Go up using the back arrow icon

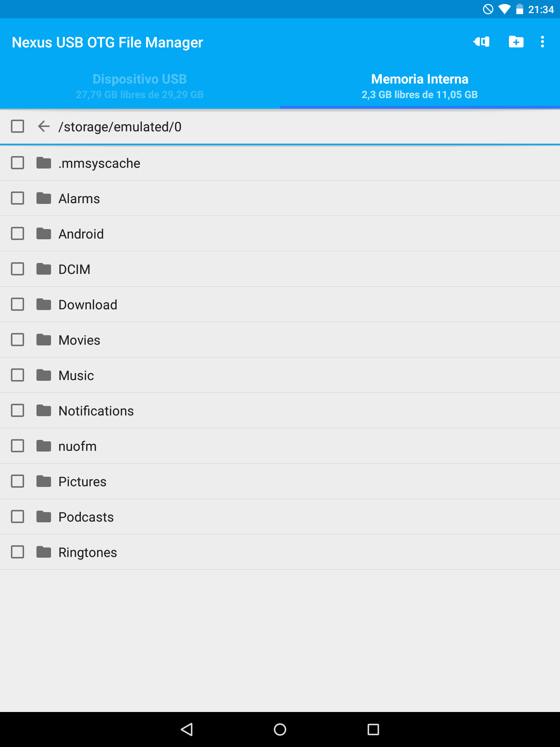pos(44,127)
